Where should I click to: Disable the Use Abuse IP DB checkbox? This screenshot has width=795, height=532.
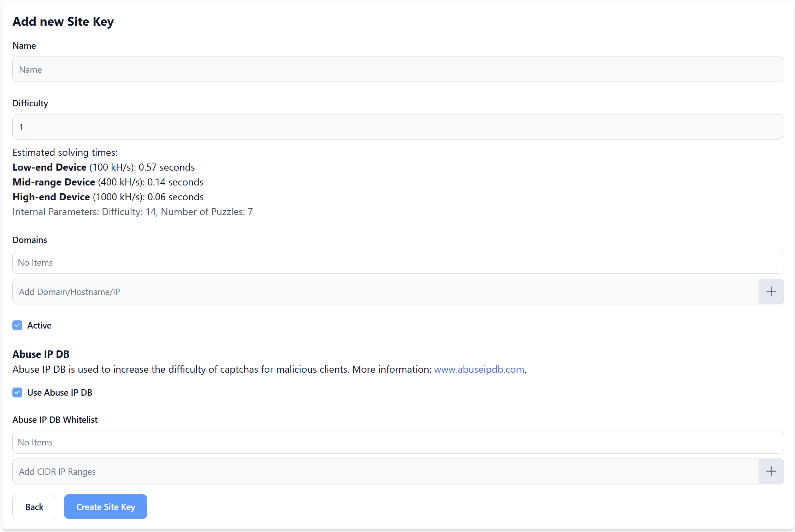[x=17, y=392]
